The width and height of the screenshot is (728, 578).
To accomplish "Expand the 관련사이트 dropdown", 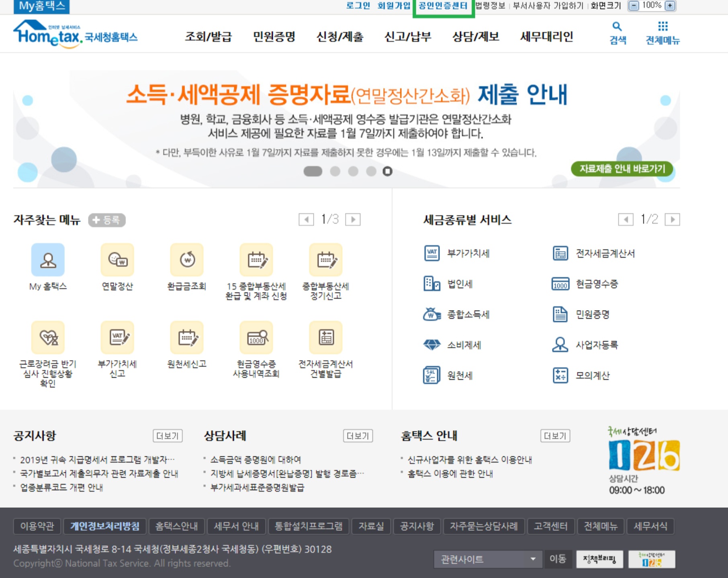I will click(x=489, y=559).
